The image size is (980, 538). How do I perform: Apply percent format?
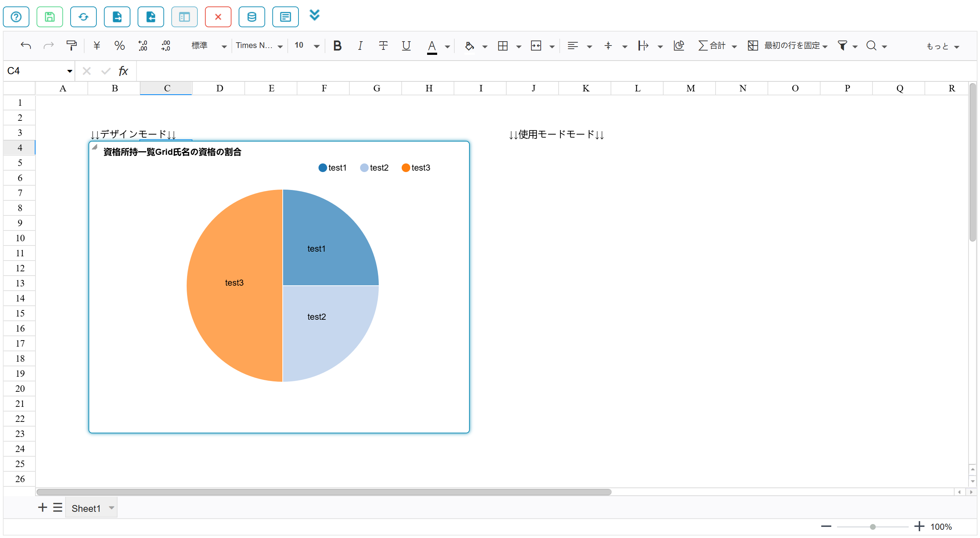coord(119,46)
